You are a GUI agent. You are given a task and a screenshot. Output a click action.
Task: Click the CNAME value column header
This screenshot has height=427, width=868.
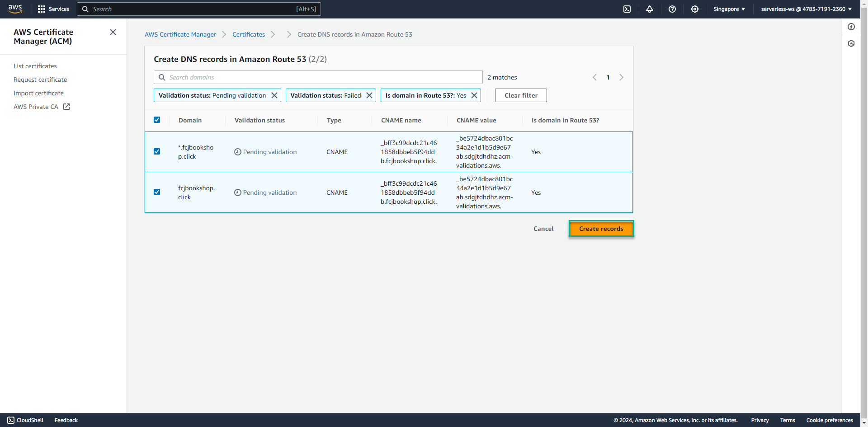476,120
